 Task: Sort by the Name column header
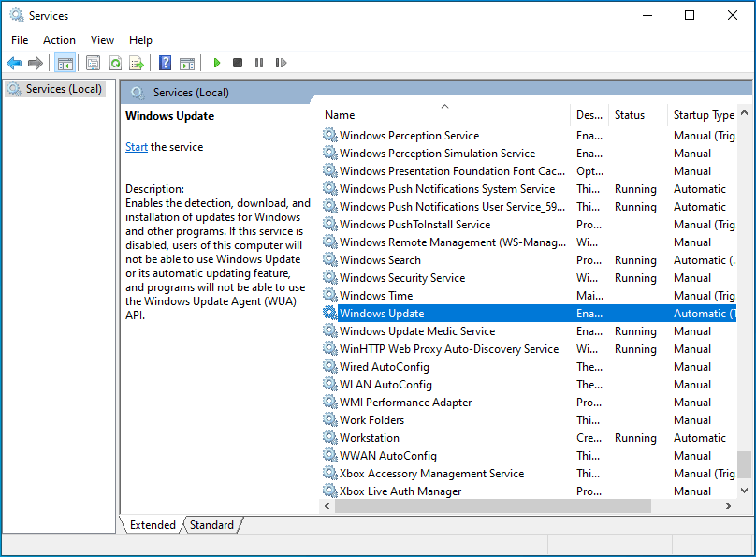pyautogui.click(x=340, y=115)
